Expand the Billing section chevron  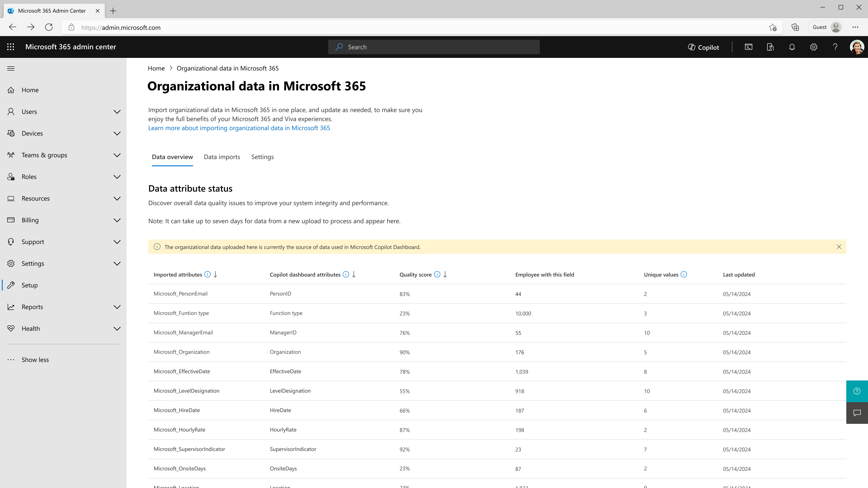(117, 220)
